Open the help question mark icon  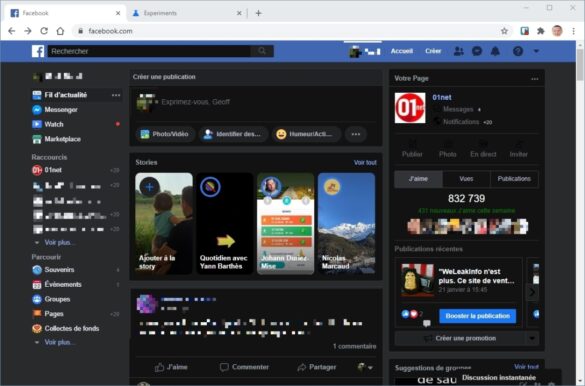[518, 51]
